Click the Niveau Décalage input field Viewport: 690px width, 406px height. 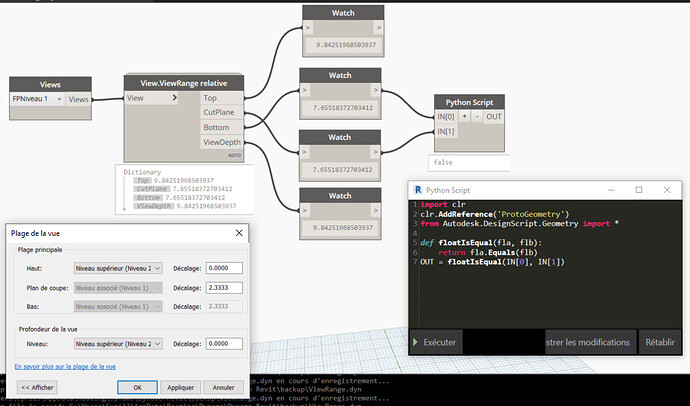pos(224,344)
